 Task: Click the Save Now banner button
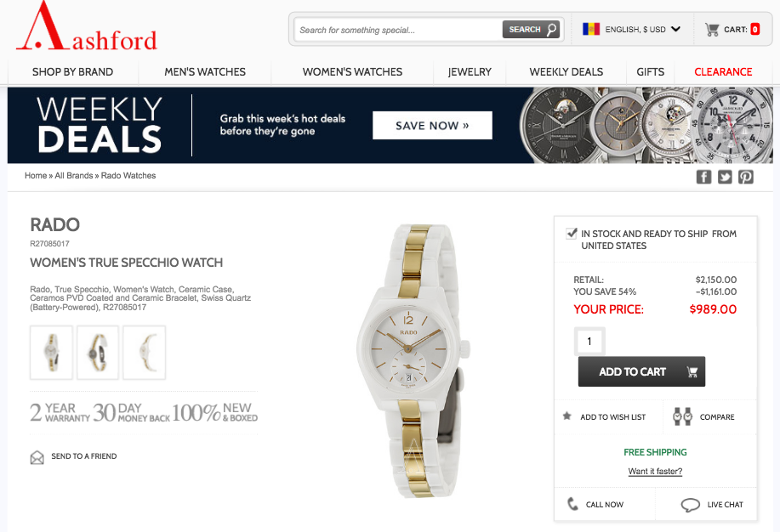[x=432, y=125]
